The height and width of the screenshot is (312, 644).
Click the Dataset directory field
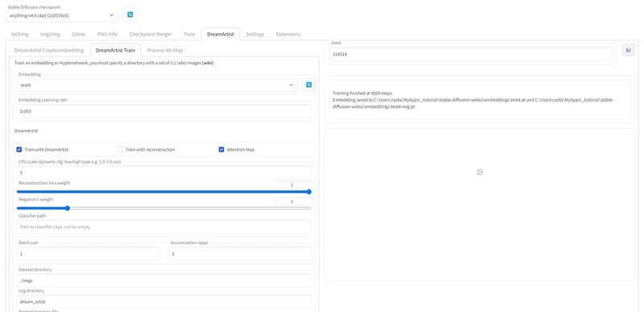(164, 281)
